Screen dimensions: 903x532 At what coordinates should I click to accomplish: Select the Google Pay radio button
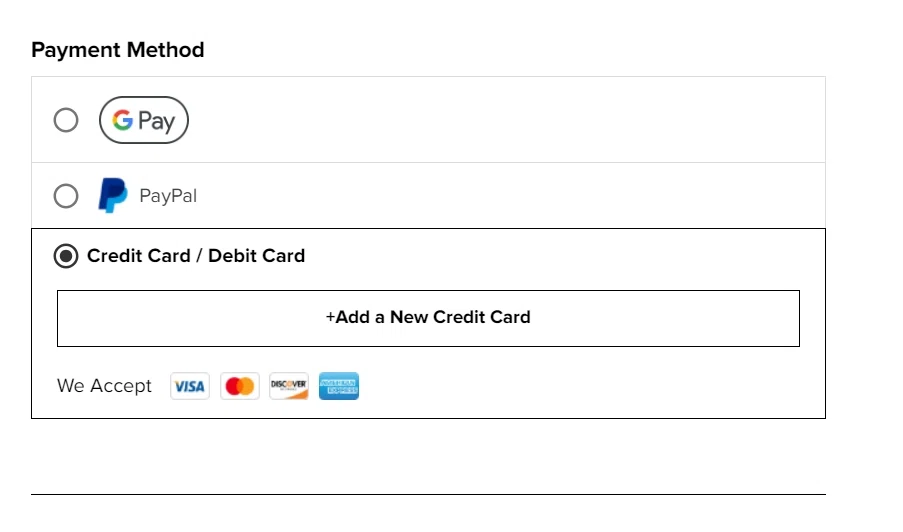(x=66, y=121)
